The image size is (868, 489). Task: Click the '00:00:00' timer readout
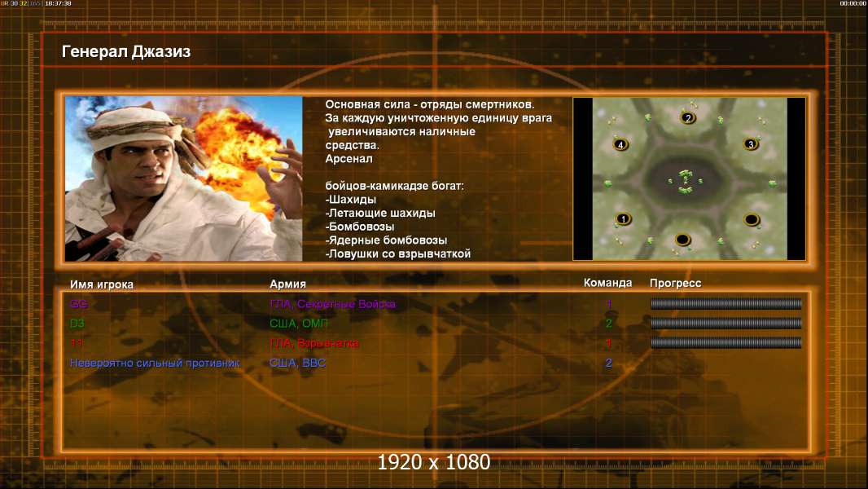853,3
